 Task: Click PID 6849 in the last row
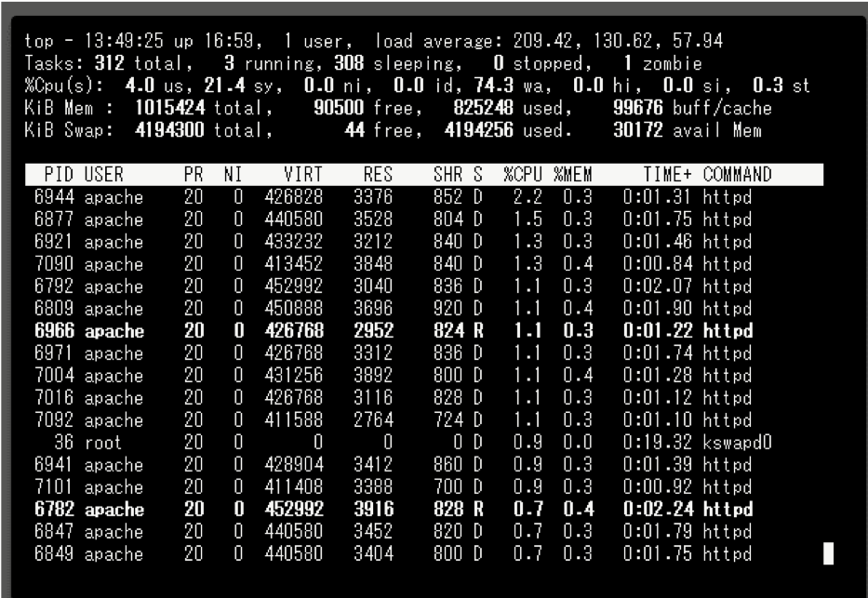click(x=54, y=553)
